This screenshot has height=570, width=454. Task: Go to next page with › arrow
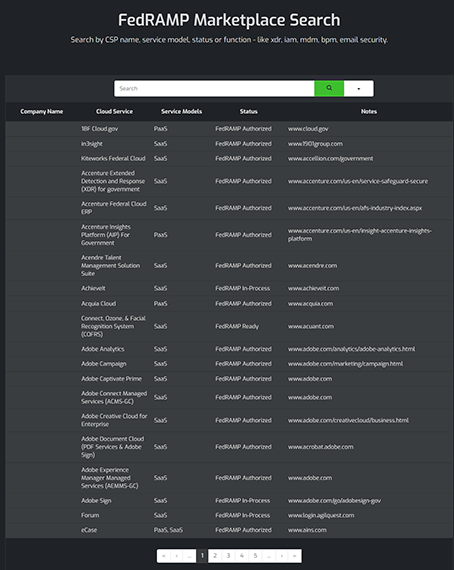pos(282,555)
